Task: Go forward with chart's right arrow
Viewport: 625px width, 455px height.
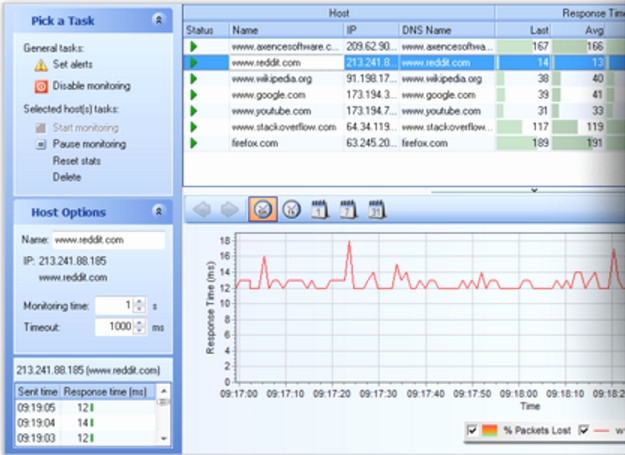Action: [x=230, y=209]
